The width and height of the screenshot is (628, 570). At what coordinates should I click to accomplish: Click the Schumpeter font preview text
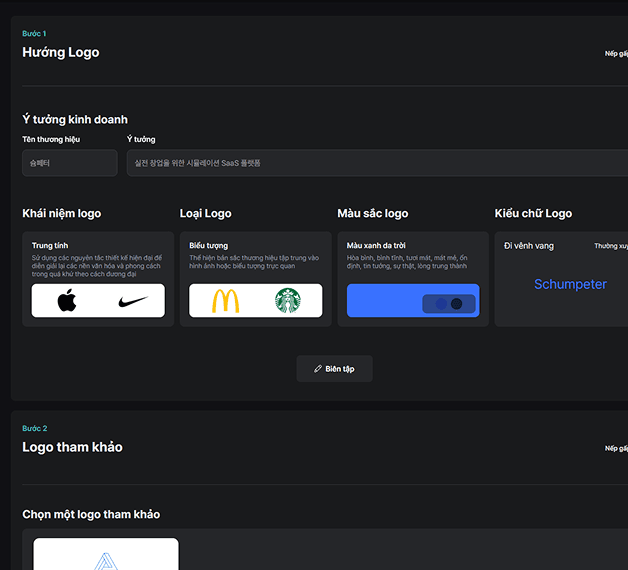(x=570, y=284)
